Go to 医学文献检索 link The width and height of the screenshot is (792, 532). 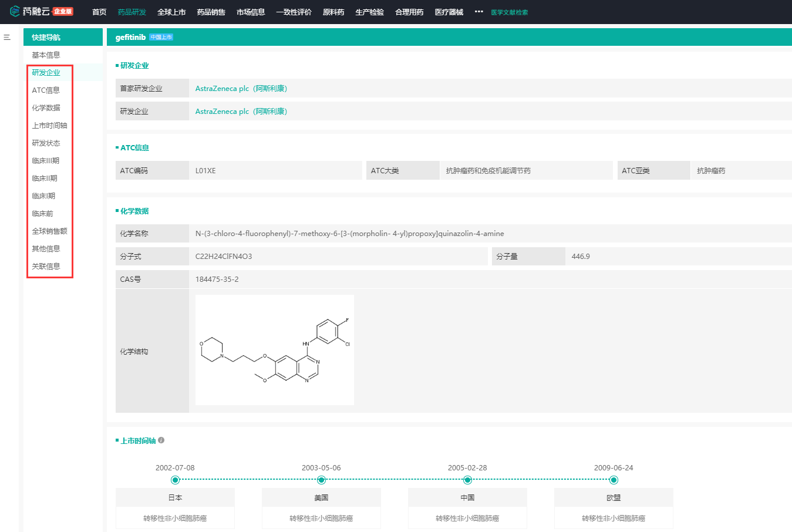pos(509,12)
